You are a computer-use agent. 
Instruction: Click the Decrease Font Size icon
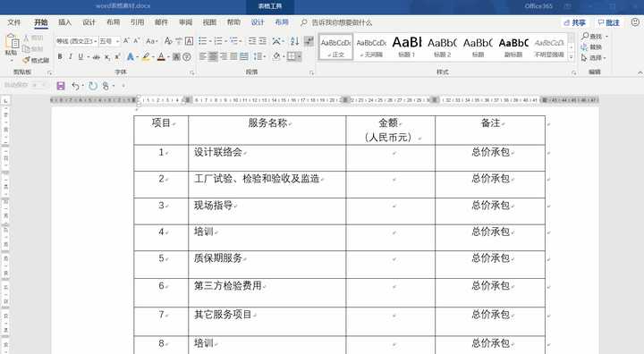tap(137, 41)
